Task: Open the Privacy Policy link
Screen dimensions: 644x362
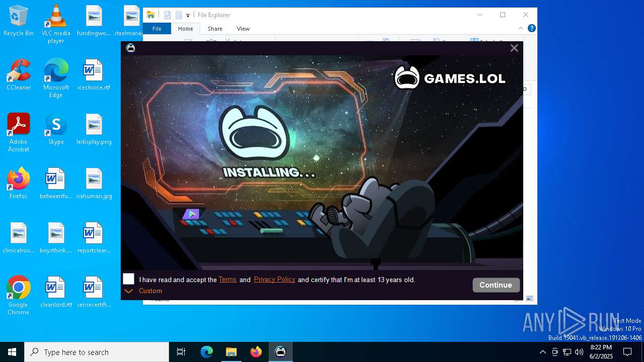Action: [x=274, y=280]
